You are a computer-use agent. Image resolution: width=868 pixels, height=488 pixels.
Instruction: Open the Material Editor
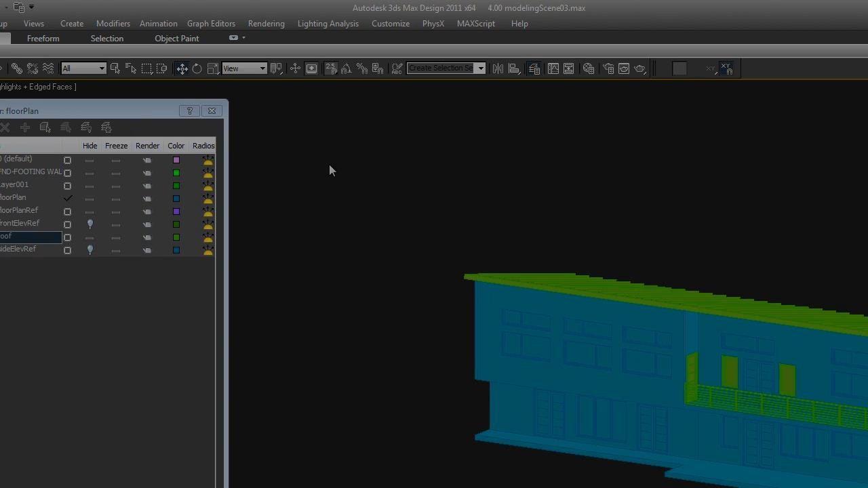(x=588, y=68)
